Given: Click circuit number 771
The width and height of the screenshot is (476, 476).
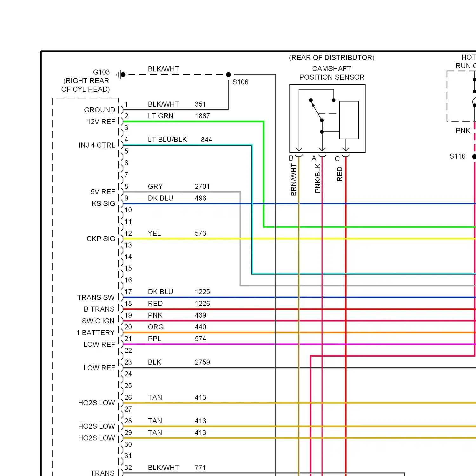Looking at the screenshot, I should (200, 468).
